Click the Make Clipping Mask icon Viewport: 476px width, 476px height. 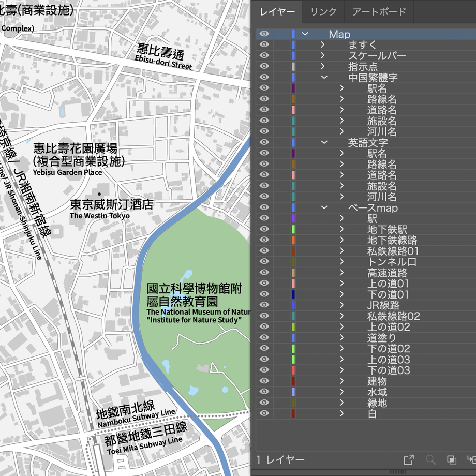(x=452, y=459)
